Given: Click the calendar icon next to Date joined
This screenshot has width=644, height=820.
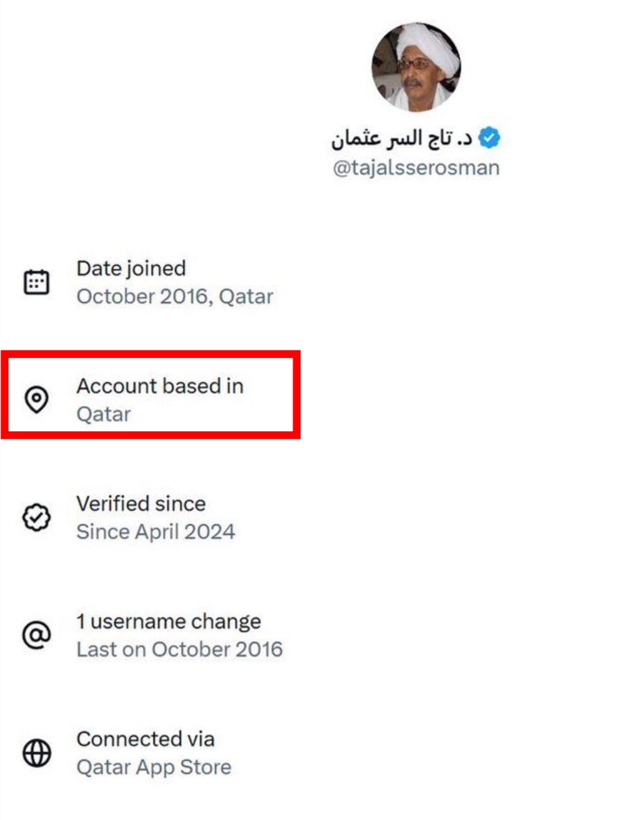Looking at the screenshot, I should 36,282.
